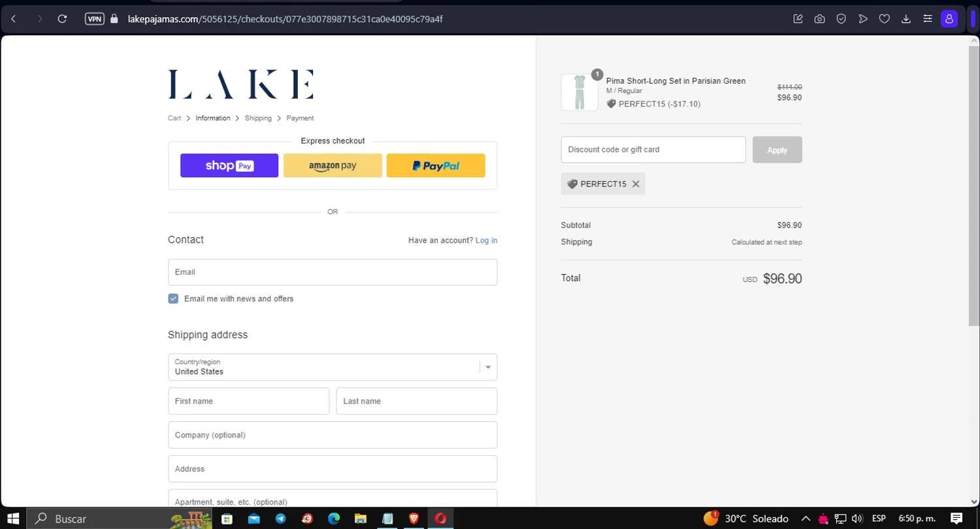Check out with Shop Pay
Screen dimensions: 980x529
point(229,165)
